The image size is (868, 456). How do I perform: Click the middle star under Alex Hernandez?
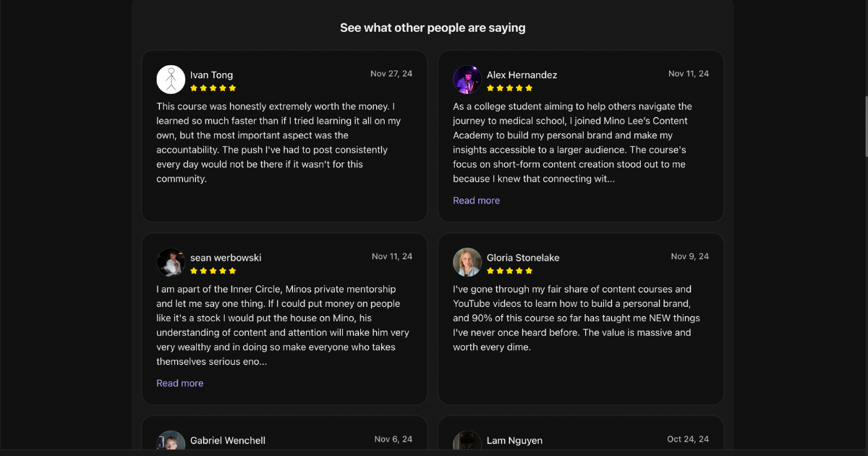coord(510,88)
